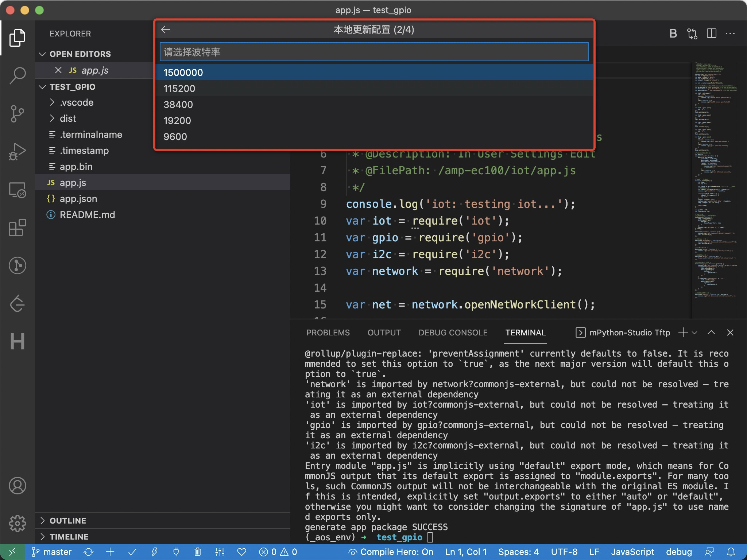The height and width of the screenshot is (560, 747).
Task: Click the synchronize changes icon in status bar
Action: point(88,552)
